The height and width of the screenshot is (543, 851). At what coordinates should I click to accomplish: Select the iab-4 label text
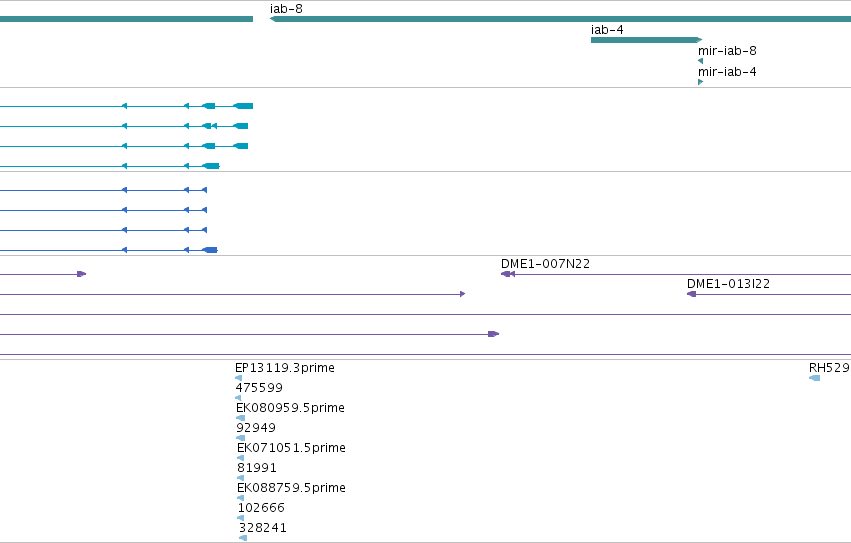pyautogui.click(x=607, y=30)
